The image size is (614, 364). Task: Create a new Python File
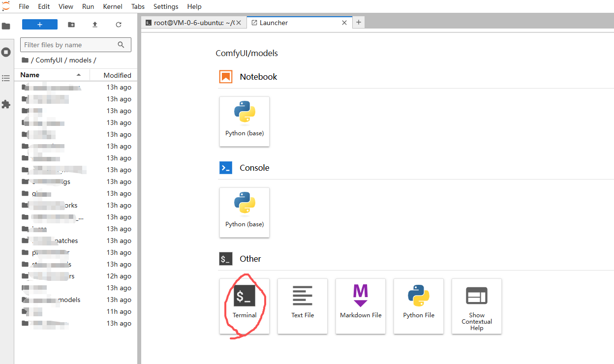419,306
